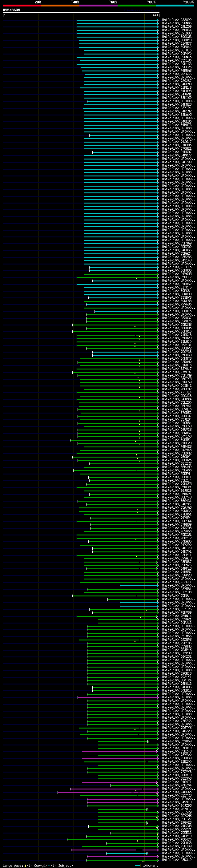Select hit label UniRef100_Q3TFE5
The height and width of the screenshot is (868, 197).
click(176, 267)
